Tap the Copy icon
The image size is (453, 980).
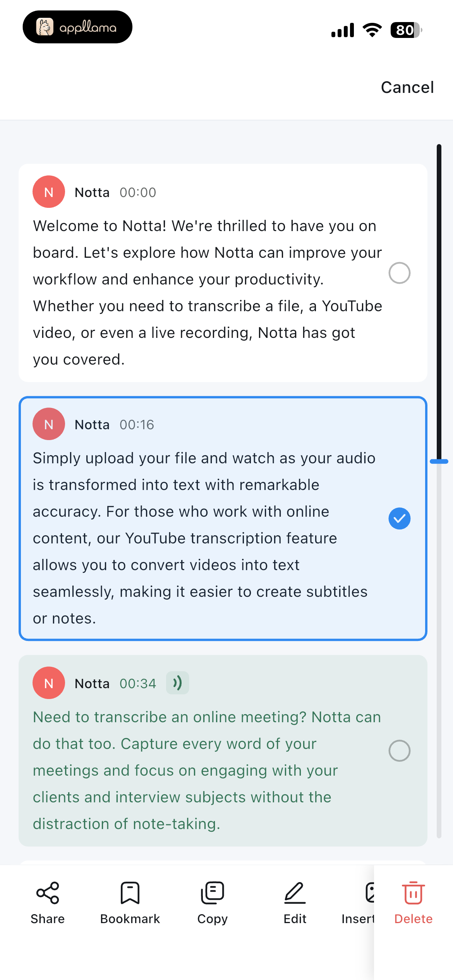pyautogui.click(x=213, y=893)
